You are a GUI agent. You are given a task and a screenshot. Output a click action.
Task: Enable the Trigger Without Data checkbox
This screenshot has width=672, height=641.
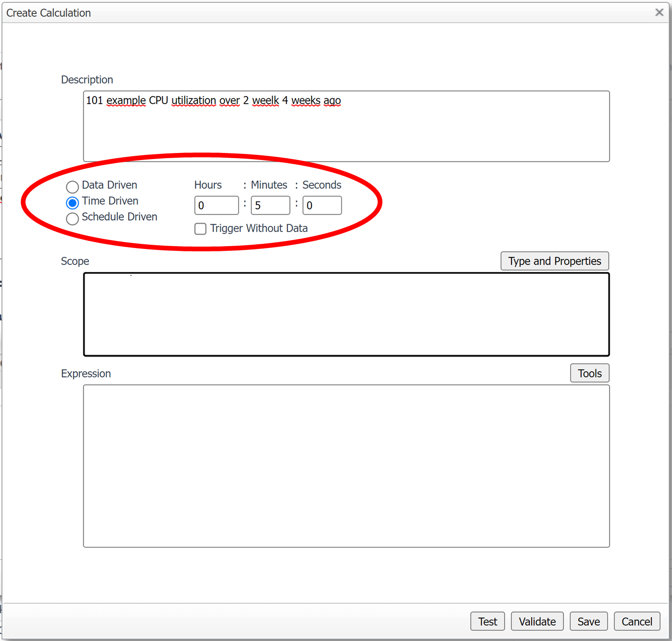[x=200, y=229]
